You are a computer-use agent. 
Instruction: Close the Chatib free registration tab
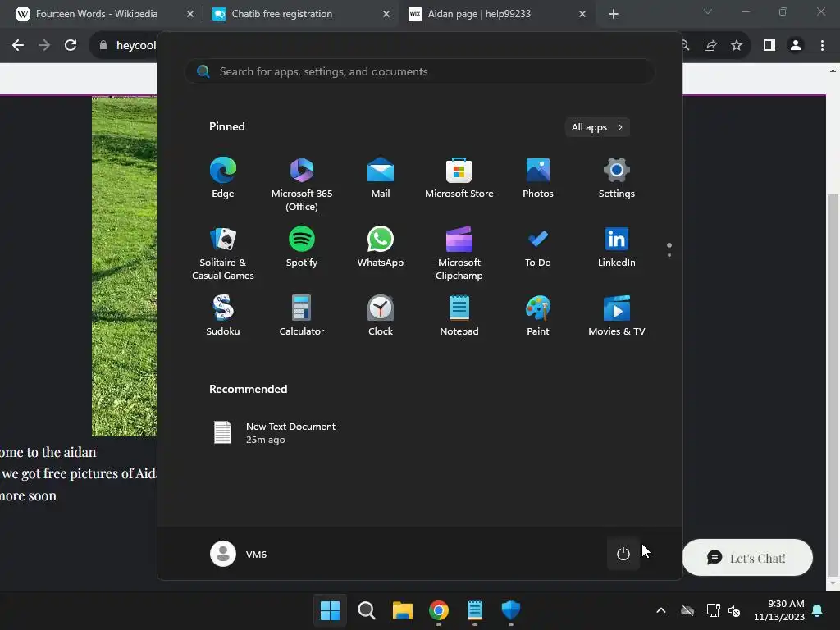click(x=386, y=15)
